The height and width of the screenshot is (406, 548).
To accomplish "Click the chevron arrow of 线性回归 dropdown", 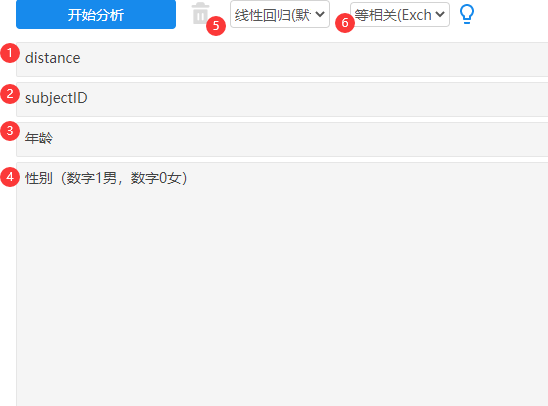I will tap(319, 14).
